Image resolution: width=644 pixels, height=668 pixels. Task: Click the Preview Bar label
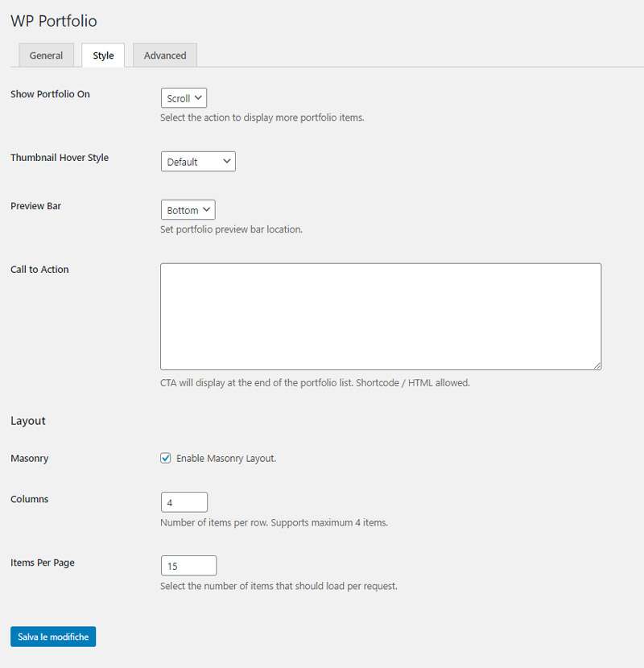[x=35, y=206]
